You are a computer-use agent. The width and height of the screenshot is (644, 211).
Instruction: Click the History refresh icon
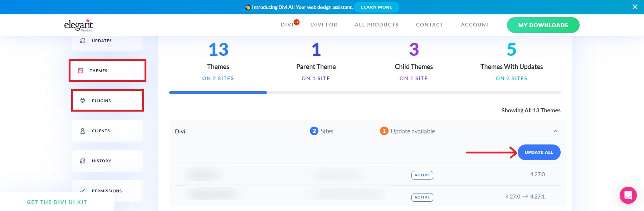coord(83,161)
